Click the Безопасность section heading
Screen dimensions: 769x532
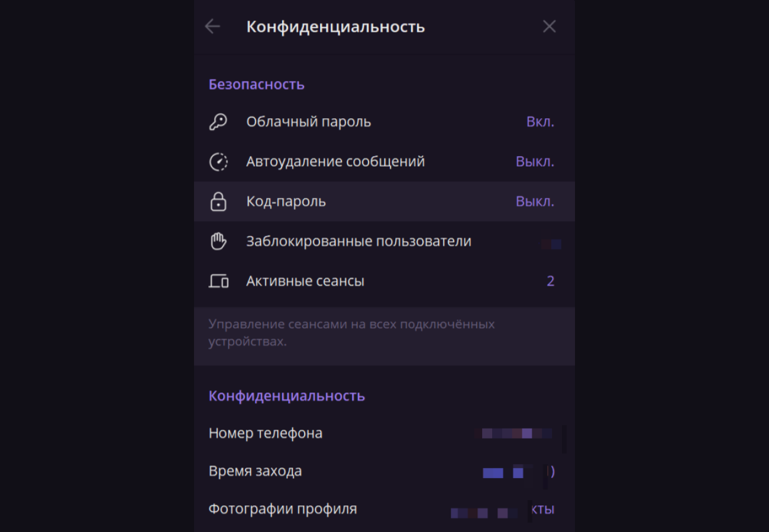257,85
